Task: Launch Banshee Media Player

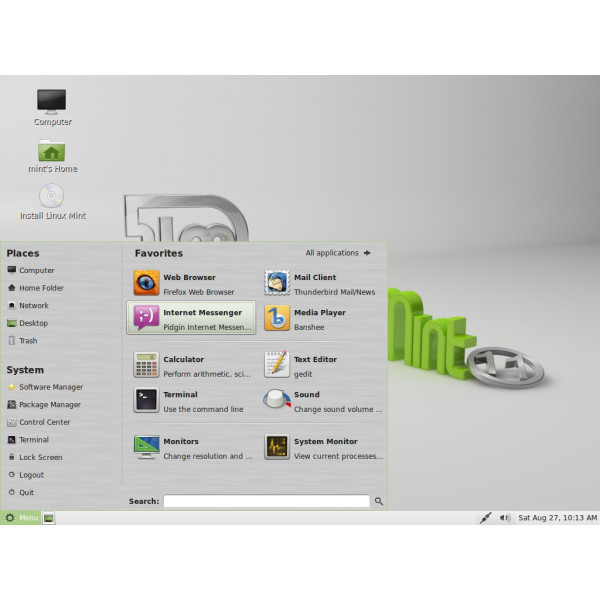Action: point(322,318)
